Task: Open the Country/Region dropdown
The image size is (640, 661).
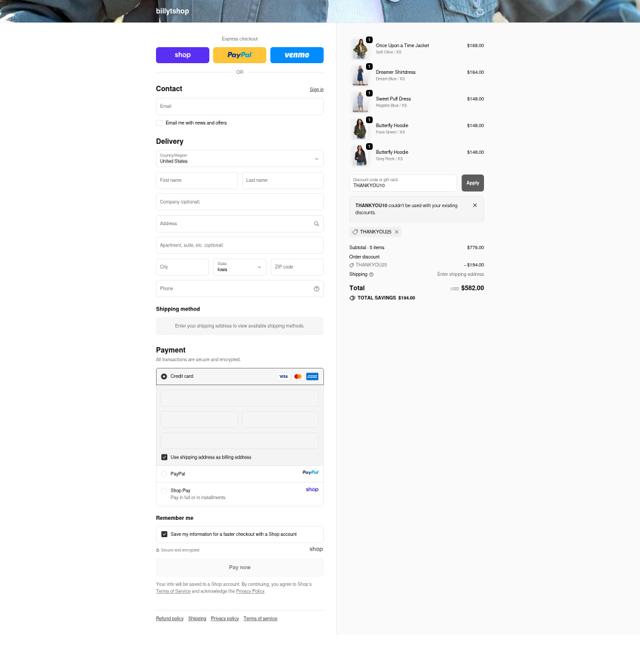Action: click(239, 159)
